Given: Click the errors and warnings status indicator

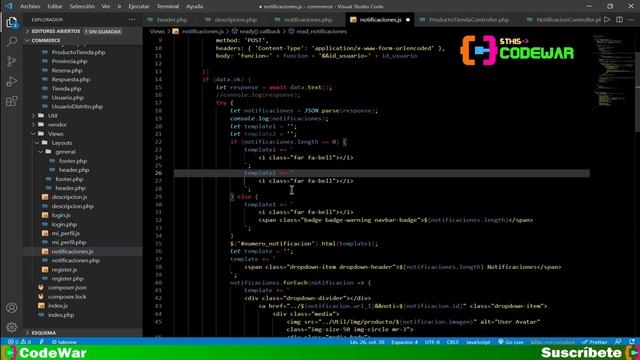Looking at the screenshot, I should pyautogui.click(x=19, y=342).
